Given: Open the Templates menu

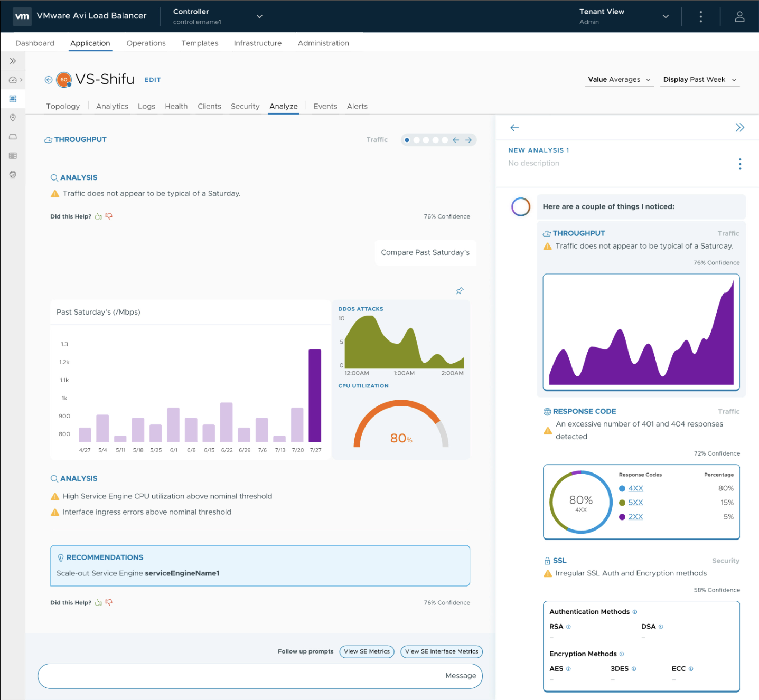Looking at the screenshot, I should (x=200, y=43).
